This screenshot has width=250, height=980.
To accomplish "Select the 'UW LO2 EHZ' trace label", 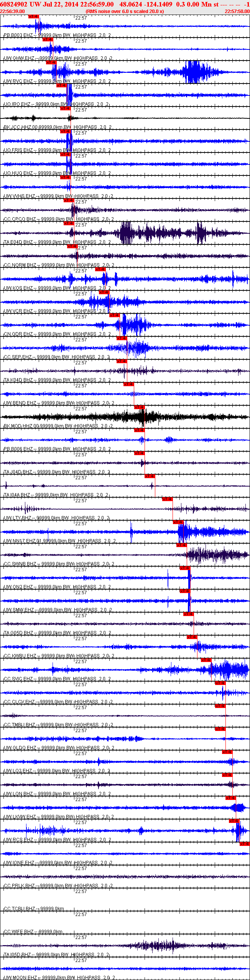I will tap(18, 771).
